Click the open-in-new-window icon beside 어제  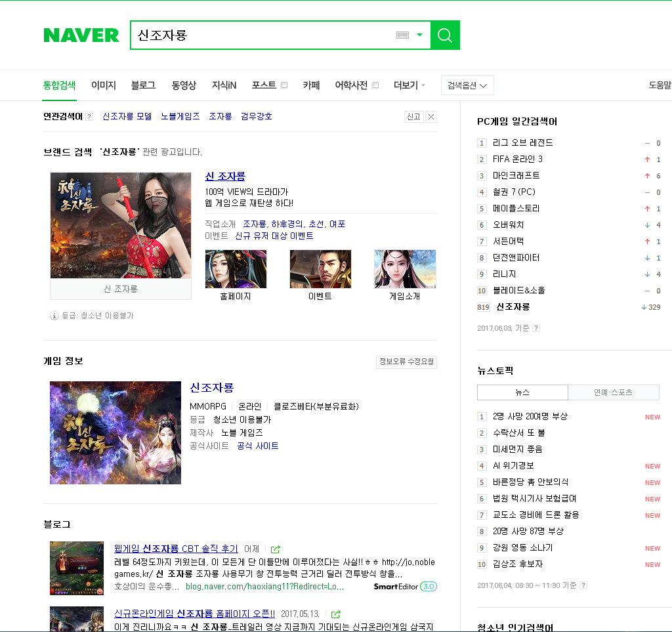pos(276,549)
